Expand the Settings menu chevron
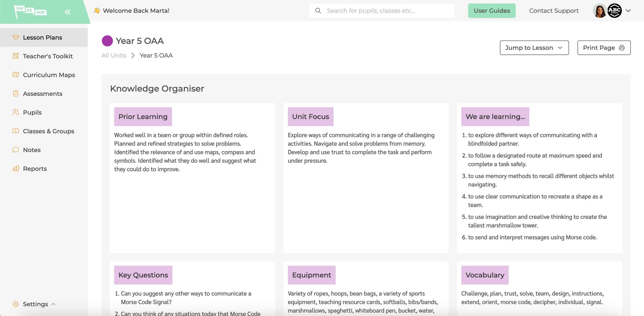 53,304
